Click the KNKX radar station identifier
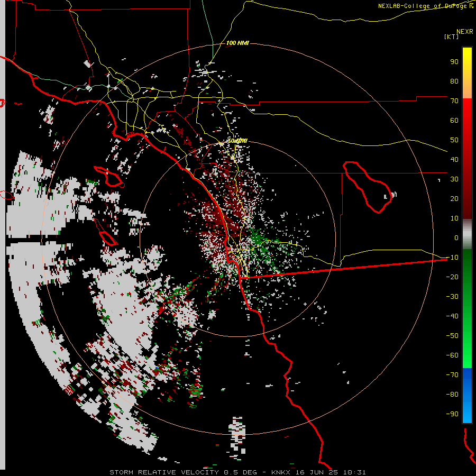Image resolution: width=476 pixels, height=476 pixels. [282, 472]
